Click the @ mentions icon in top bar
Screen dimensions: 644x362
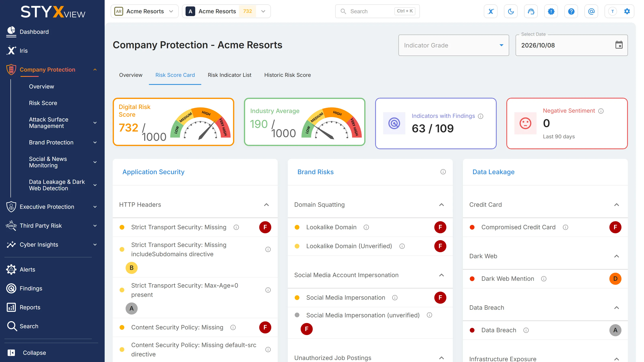(x=591, y=11)
